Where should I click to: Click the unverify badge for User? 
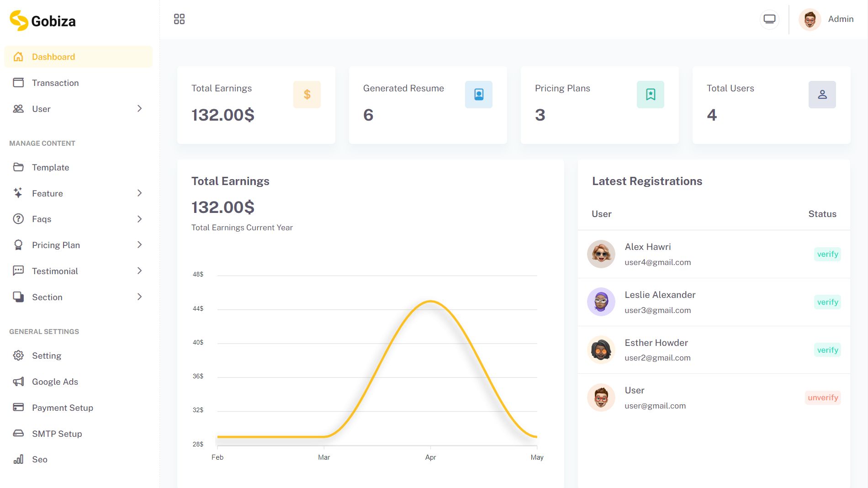(x=822, y=398)
